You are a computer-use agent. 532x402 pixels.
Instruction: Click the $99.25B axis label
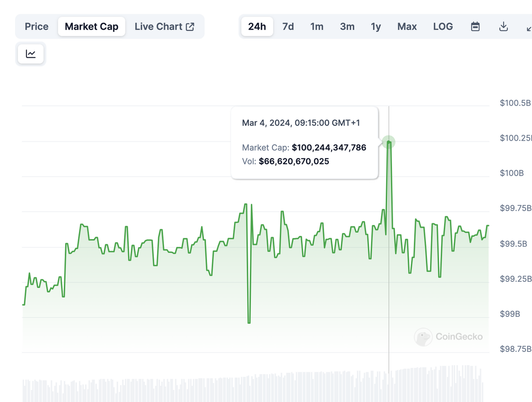coord(515,279)
